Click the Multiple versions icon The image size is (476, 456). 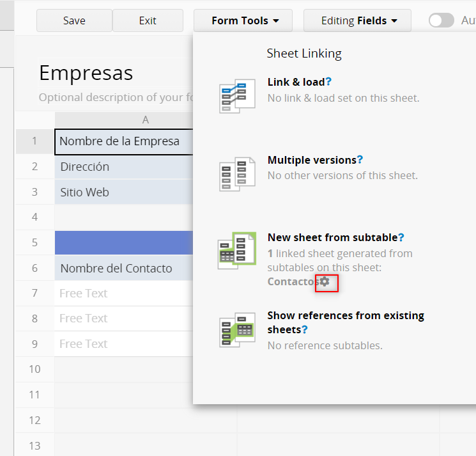(236, 174)
